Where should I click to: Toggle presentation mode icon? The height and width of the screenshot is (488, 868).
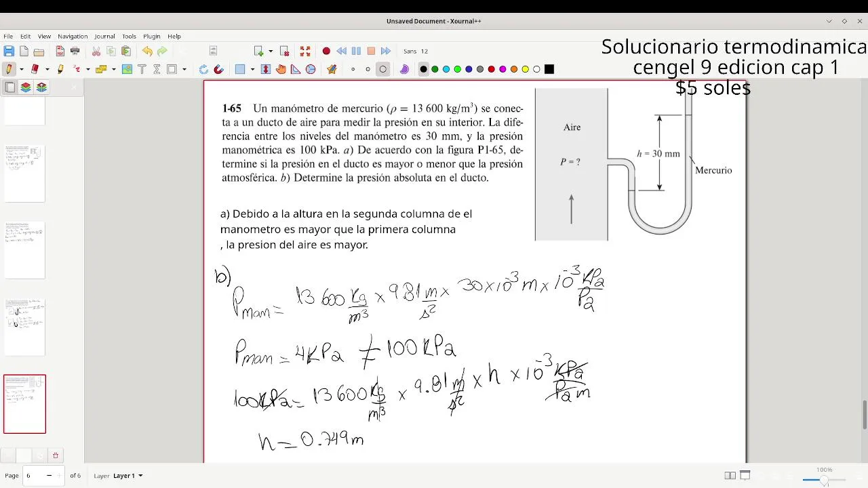tap(745, 476)
